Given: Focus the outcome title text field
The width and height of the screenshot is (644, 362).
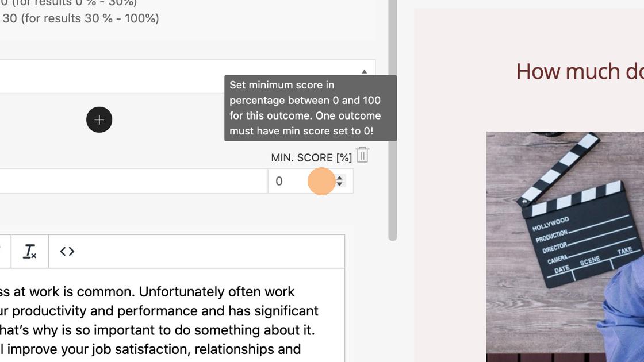Looking at the screenshot, I should point(132,181).
